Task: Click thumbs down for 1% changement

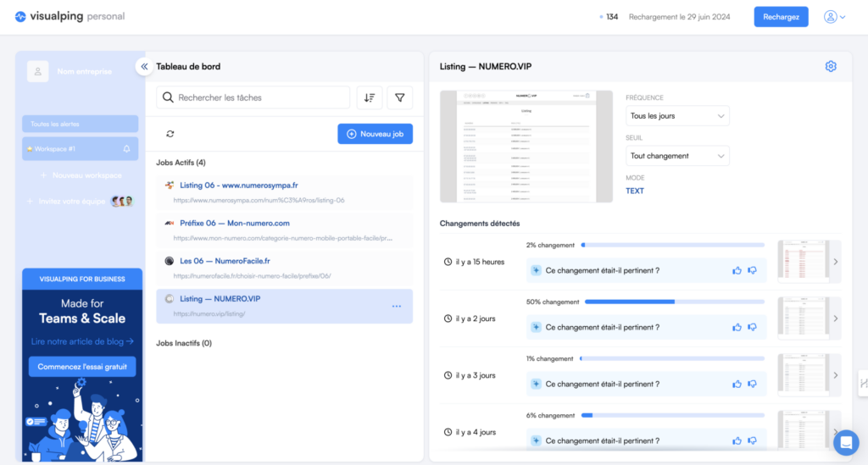Action: (753, 384)
